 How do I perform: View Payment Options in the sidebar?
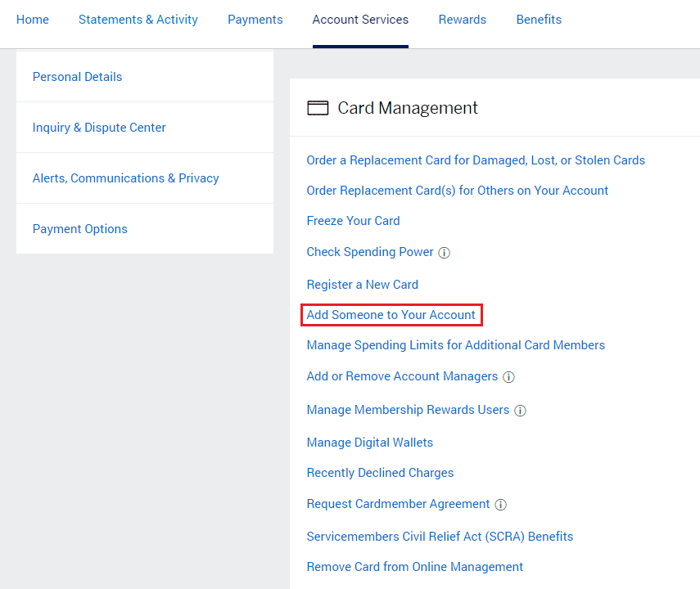pyautogui.click(x=79, y=228)
